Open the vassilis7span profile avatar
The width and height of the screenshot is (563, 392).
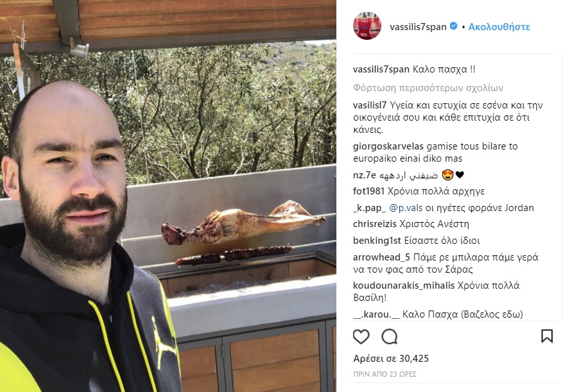(367, 26)
